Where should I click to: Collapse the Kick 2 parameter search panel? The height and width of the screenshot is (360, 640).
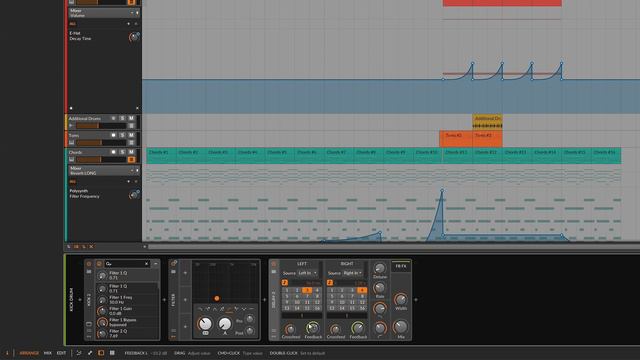pyautogui.click(x=156, y=264)
